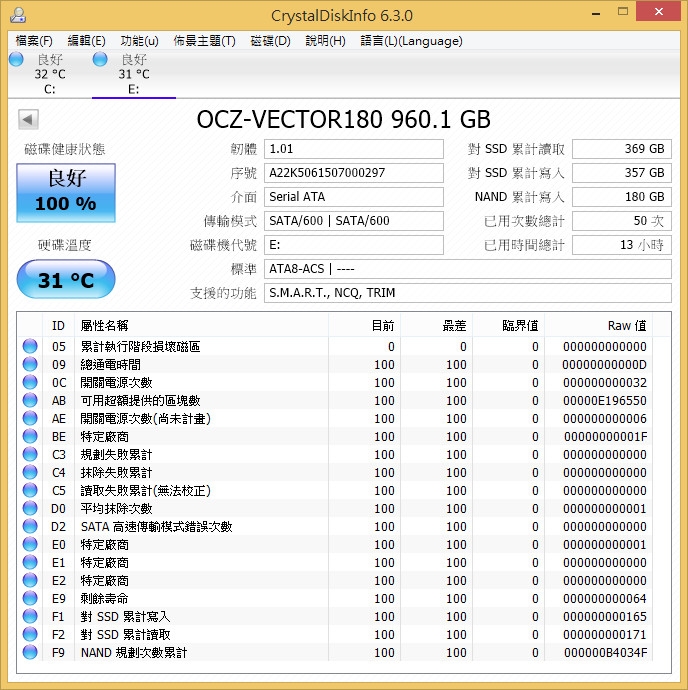Click status orb of attribute BE row
Image resolution: width=688 pixels, height=690 pixels.
click(30, 437)
